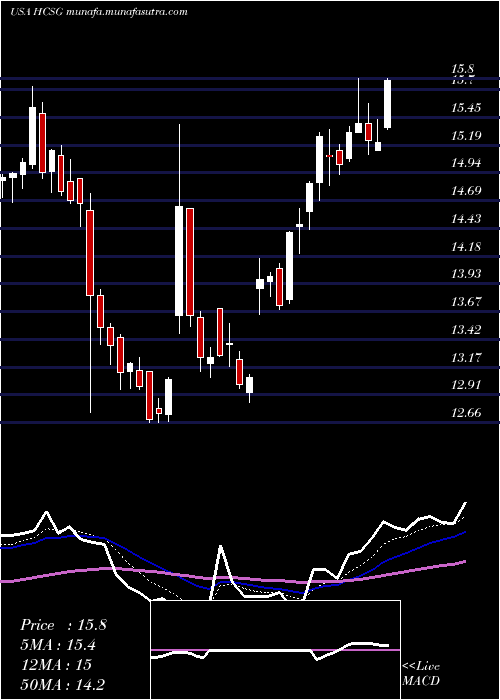The height and width of the screenshot is (700, 500).
Task: Click the 13.67 price axis label
Action: (x=466, y=301)
